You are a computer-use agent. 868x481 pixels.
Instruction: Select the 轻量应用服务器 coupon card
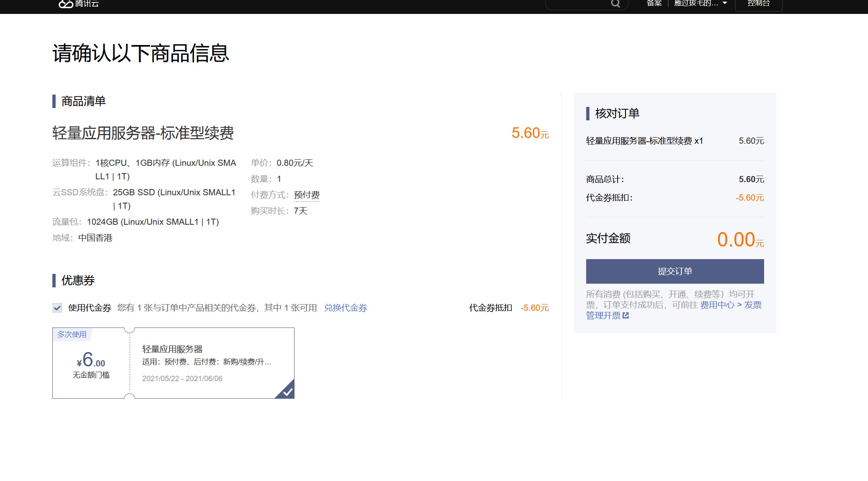point(173,363)
